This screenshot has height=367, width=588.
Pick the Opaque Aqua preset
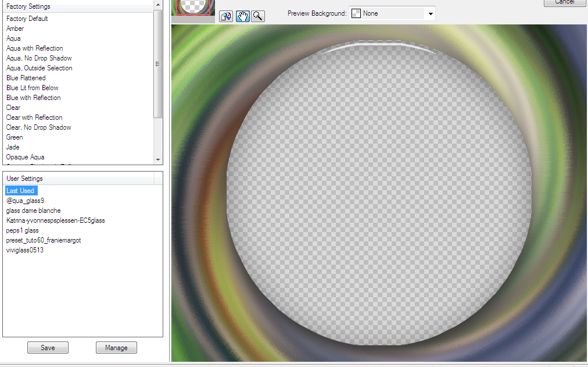pyautogui.click(x=25, y=157)
